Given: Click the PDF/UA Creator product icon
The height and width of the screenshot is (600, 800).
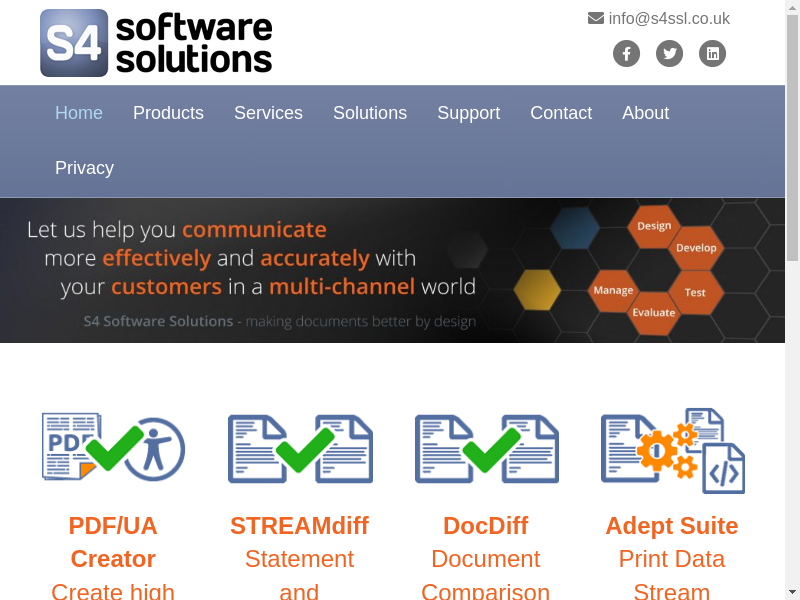Looking at the screenshot, I should [x=113, y=447].
